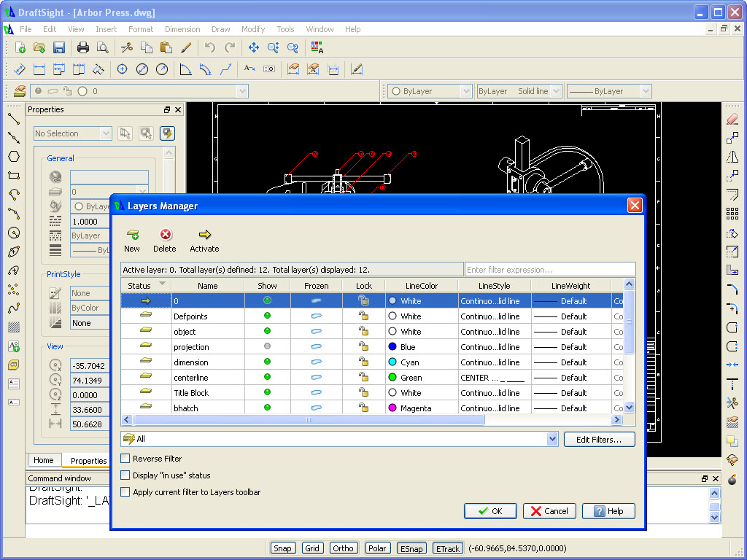Toggle lock icon for dimension layer
The height and width of the screenshot is (560, 747).
[x=363, y=362]
